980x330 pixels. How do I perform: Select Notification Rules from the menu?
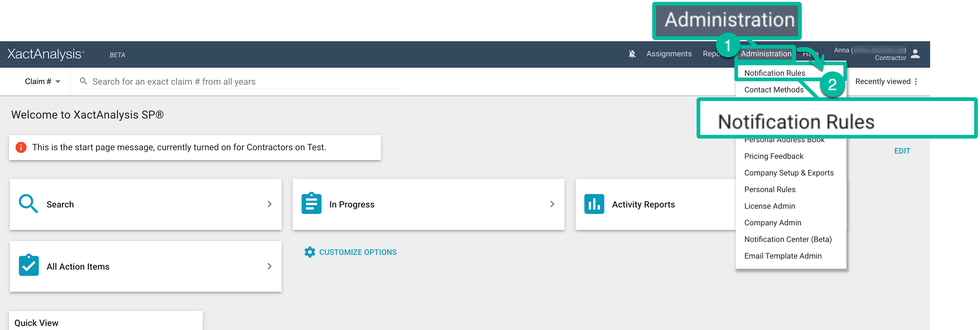point(775,73)
